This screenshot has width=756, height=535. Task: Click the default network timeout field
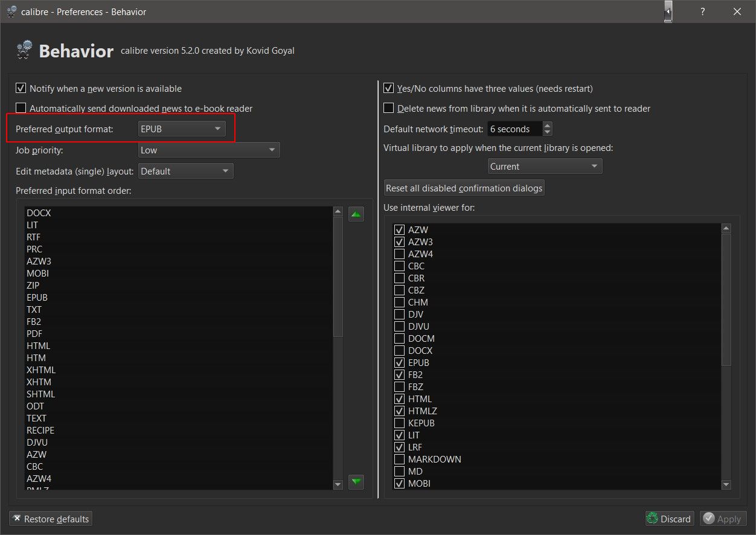click(515, 129)
